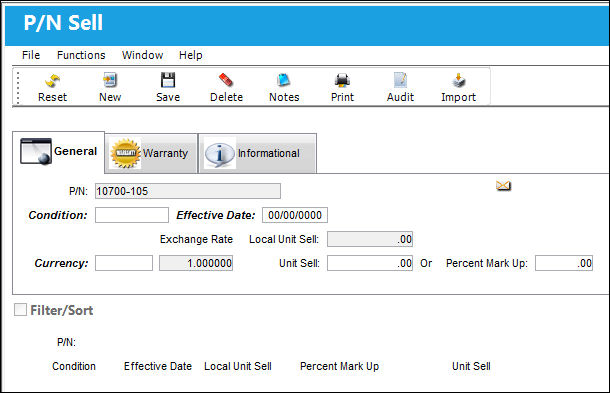Click the P/N field showing 10700-105
Image resolution: width=610 pixels, height=393 pixels.
point(188,191)
